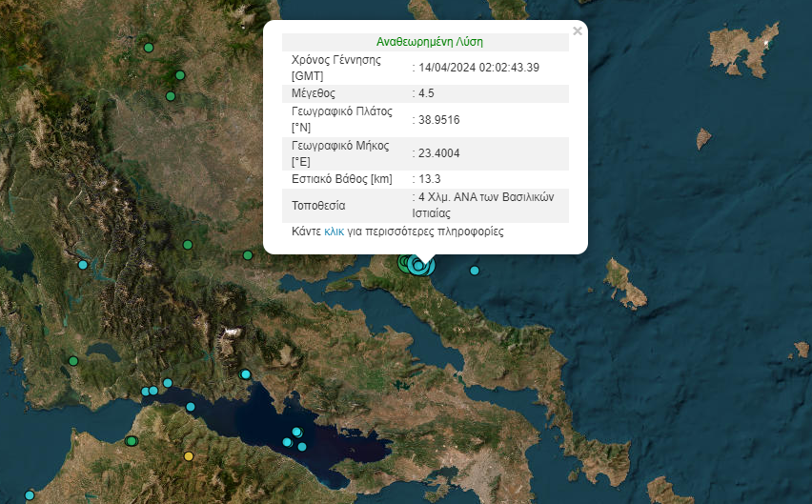Screen dimensions: 812x504
Task: Click the yellow earthquake marker on the map
Action: (x=189, y=456)
